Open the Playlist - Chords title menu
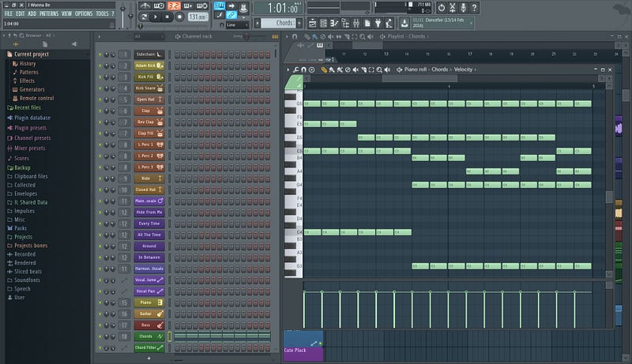 click(406, 36)
